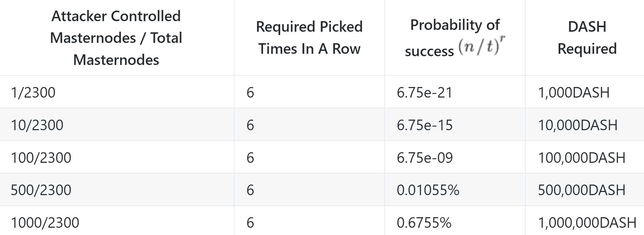Click the 0.6755% probability value
Image resolution: width=644 pixels, height=235 pixels.
(424, 223)
